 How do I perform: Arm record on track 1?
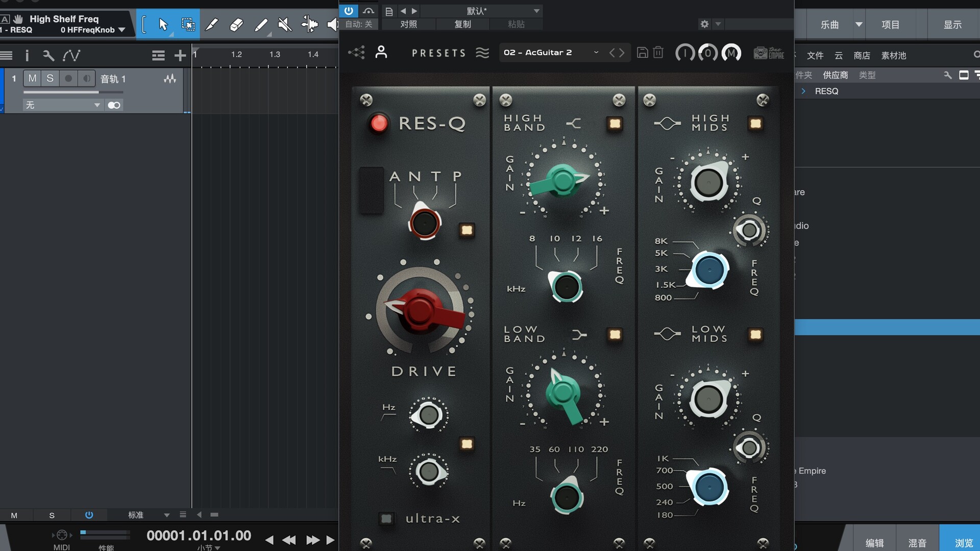coord(68,78)
